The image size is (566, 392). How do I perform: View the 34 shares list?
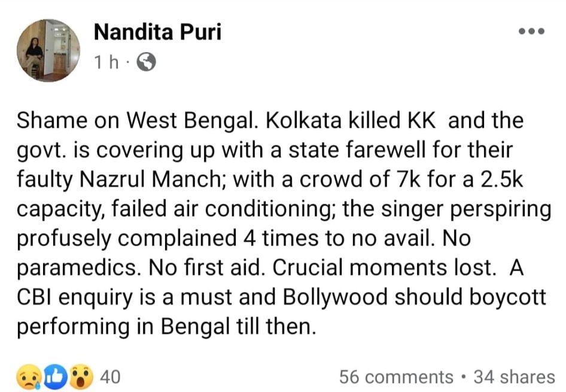coord(514,377)
